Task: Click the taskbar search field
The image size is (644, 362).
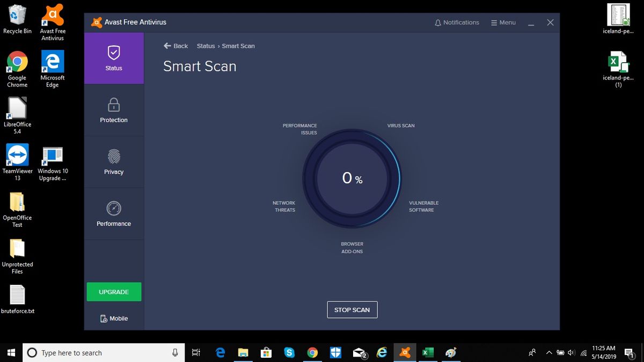Action: pyautogui.click(x=102, y=352)
